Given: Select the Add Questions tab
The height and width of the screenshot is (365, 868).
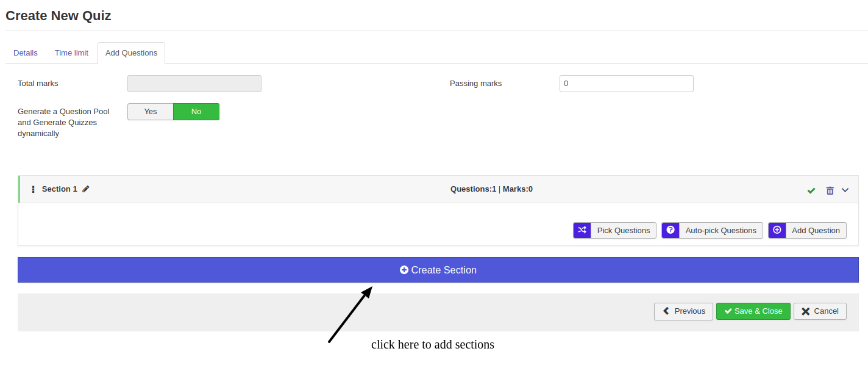Looking at the screenshot, I should 131,53.
